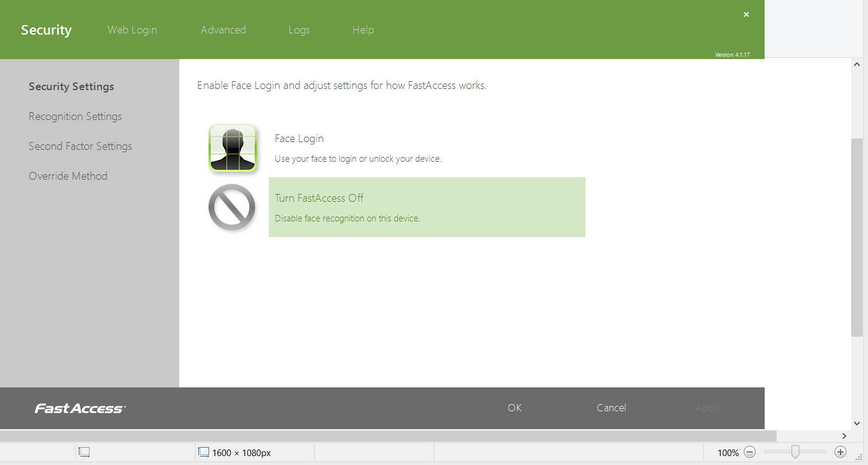Click the 'Enable Face Login and adjust settings' heading
This screenshot has height=465, width=868.
pyautogui.click(x=342, y=85)
